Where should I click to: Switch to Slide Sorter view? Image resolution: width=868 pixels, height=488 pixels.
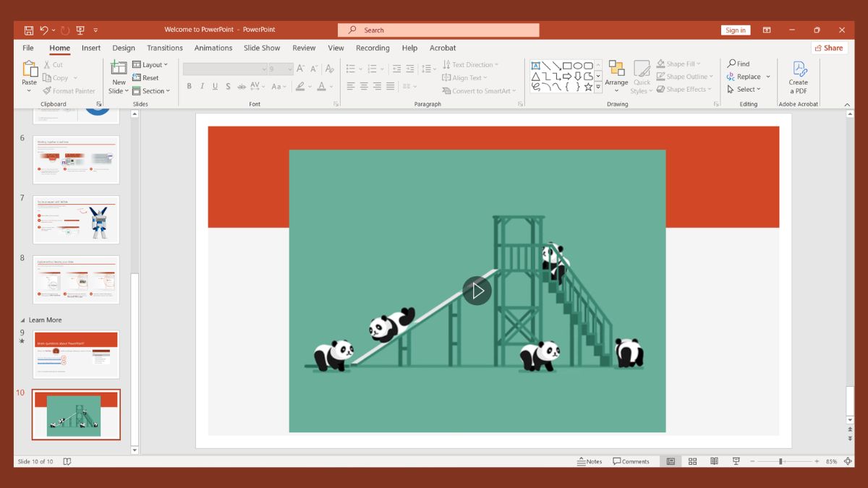click(692, 461)
